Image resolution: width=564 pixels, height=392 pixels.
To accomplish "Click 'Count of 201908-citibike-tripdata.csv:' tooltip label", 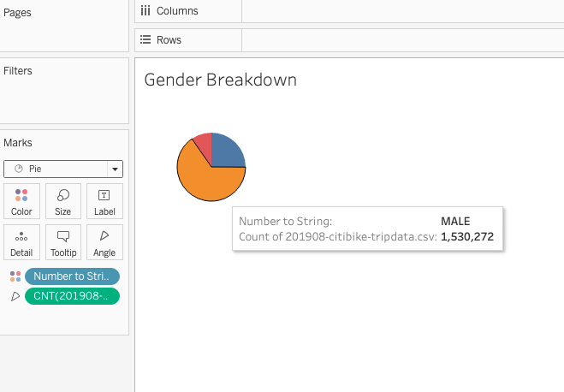I will click(x=338, y=236).
